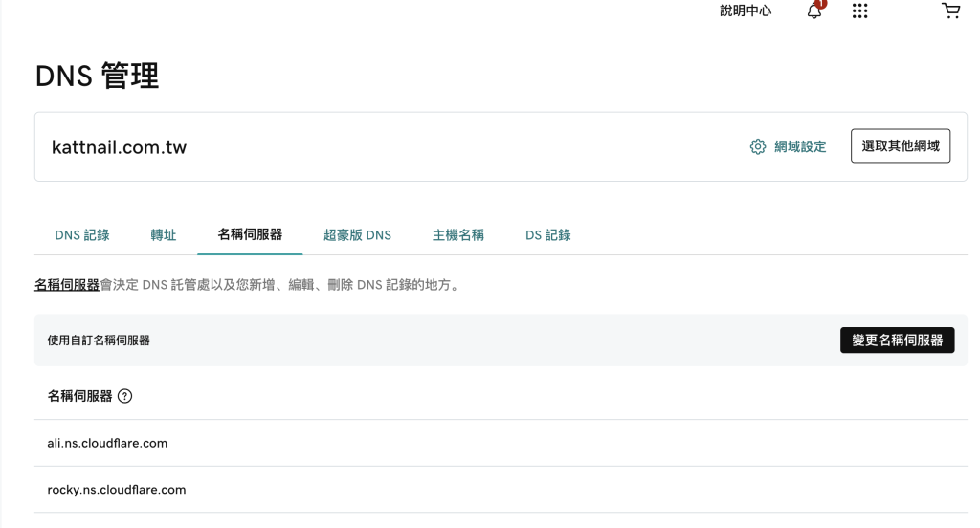Click the gear icon beside 網域設定
The image size is (980, 528).
(758, 146)
